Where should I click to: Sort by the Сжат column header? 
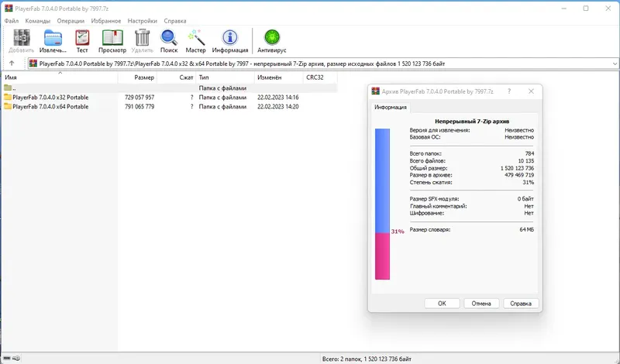[x=177, y=77]
